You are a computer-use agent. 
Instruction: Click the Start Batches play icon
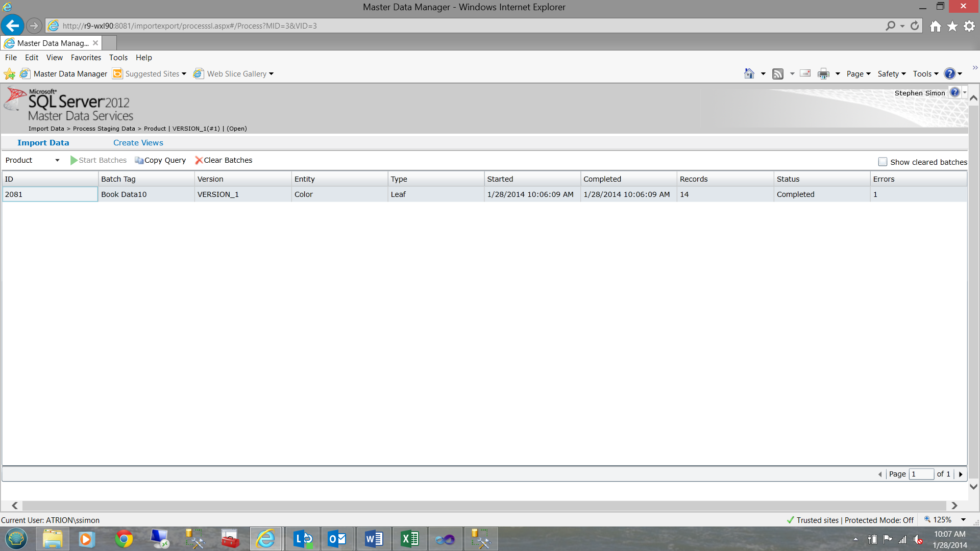[x=74, y=160]
